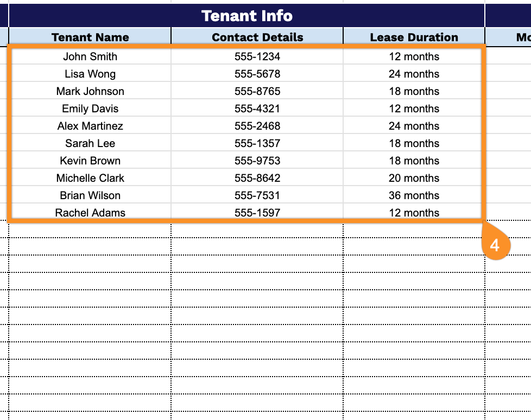The width and height of the screenshot is (531, 420).
Task: Click the Lisa Wong tenant cell
Action: (90, 74)
